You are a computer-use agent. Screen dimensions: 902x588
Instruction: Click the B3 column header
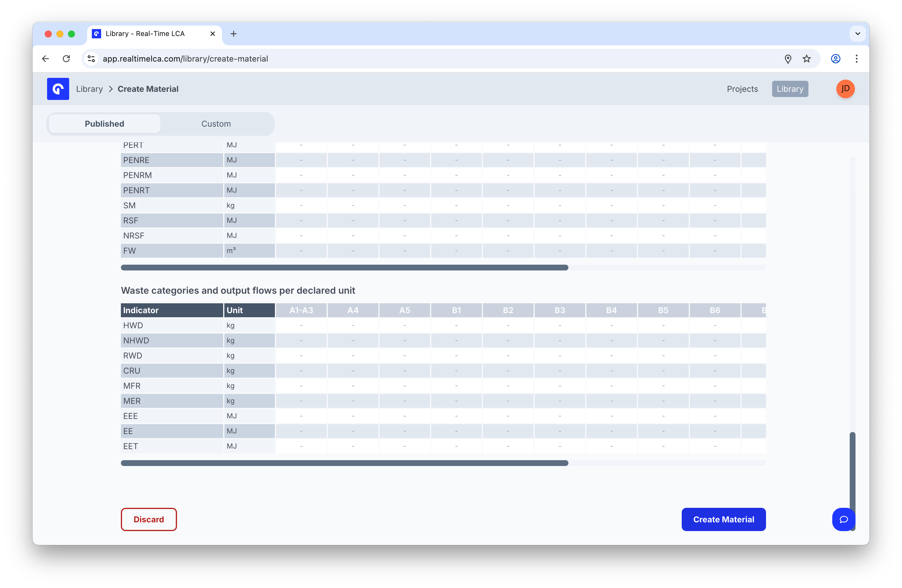pos(560,310)
